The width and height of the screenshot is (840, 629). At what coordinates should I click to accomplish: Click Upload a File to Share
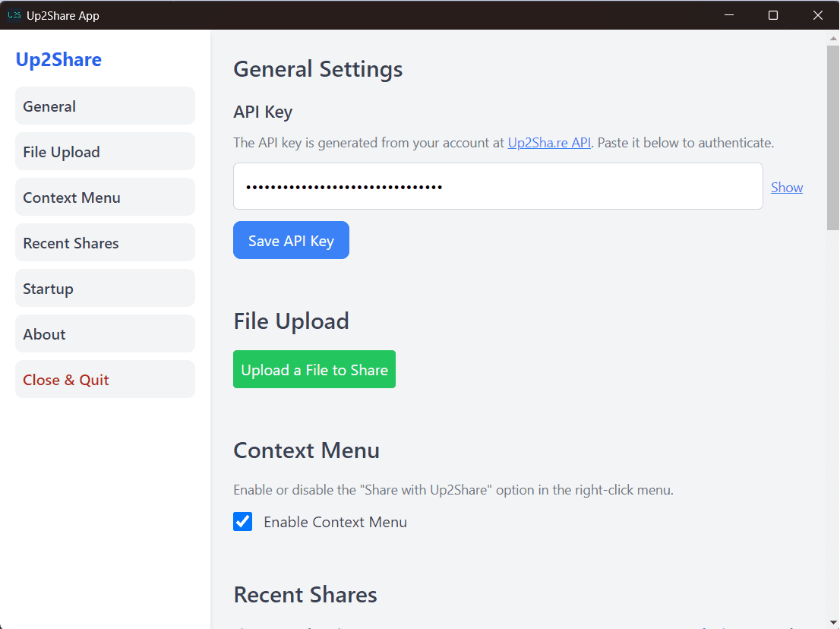click(x=314, y=369)
